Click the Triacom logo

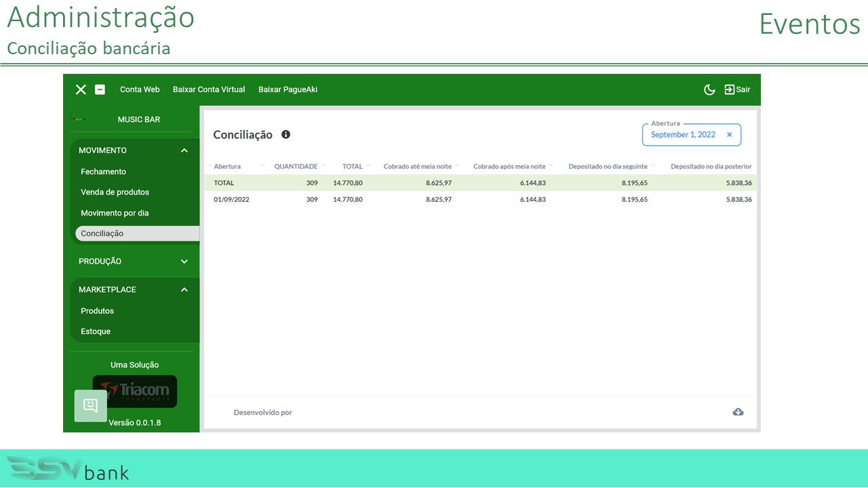pyautogui.click(x=135, y=392)
